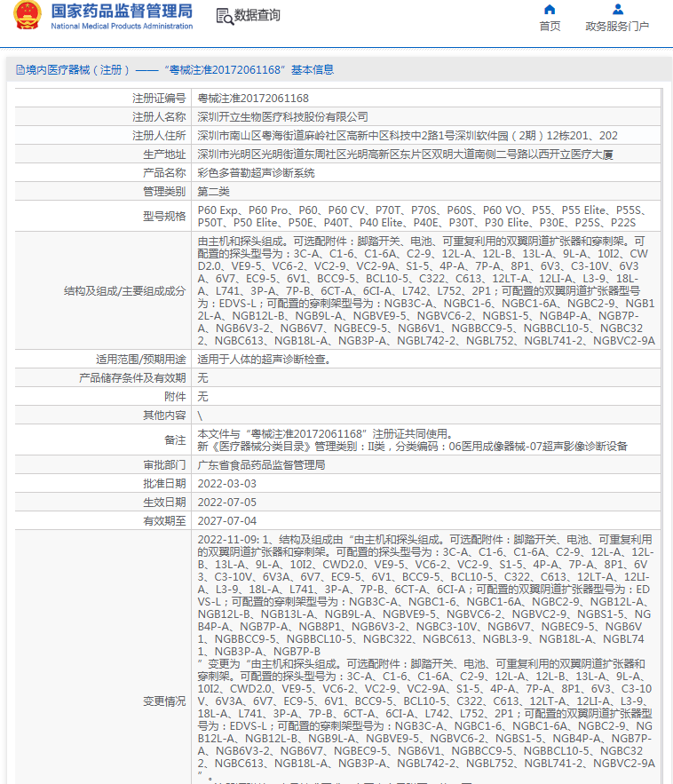
Task: Click the 其他内容 label
Action: (x=164, y=415)
